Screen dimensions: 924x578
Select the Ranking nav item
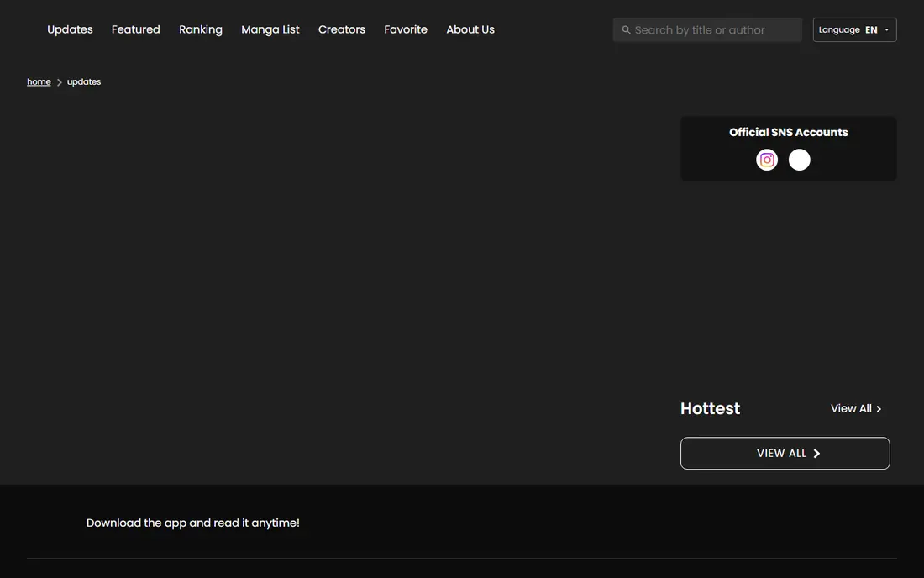click(201, 29)
